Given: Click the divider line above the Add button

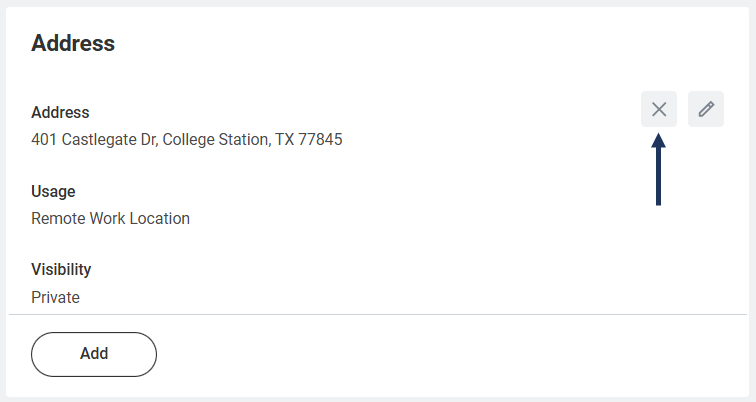Looking at the screenshot, I should coord(378,315).
